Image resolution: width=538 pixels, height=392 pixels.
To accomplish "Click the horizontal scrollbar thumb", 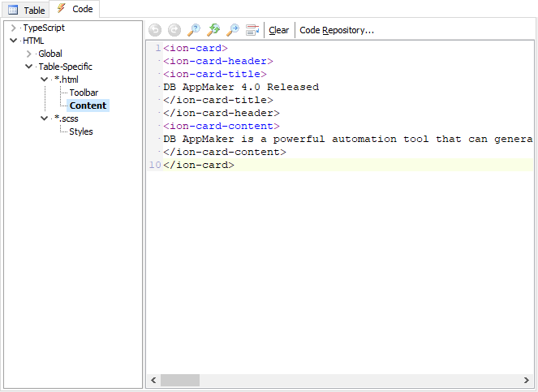I will [180, 380].
